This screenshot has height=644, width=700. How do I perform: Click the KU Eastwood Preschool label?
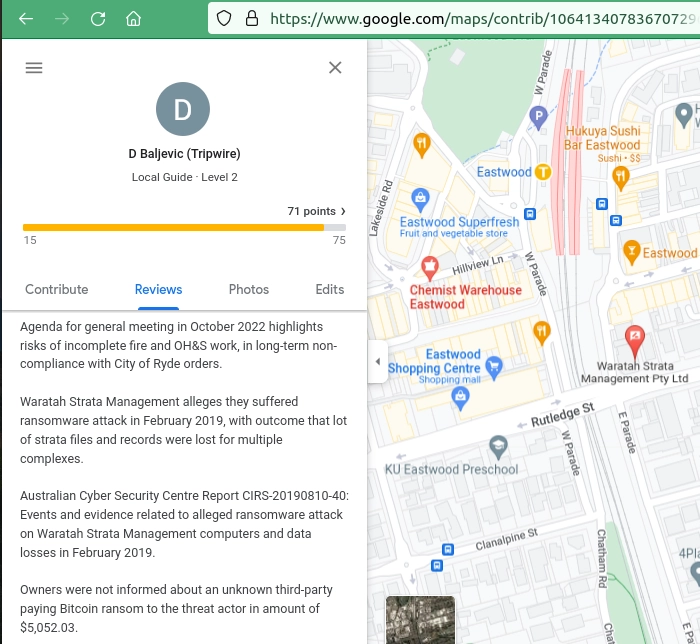451,469
